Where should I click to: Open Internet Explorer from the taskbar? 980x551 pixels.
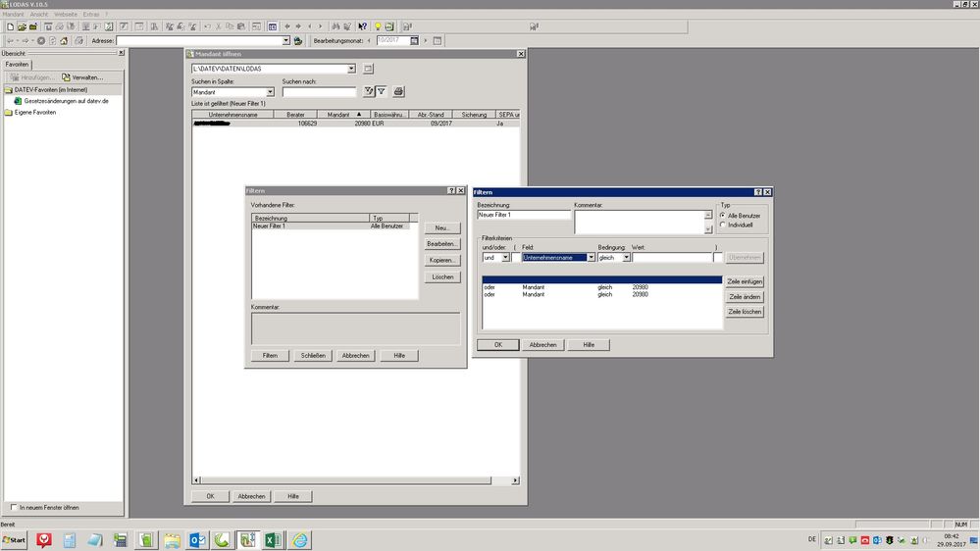tap(300, 540)
